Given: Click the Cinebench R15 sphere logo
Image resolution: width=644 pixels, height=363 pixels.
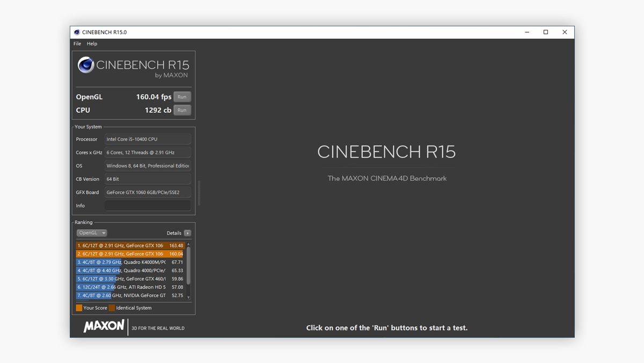Looking at the screenshot, I should 86,65.
